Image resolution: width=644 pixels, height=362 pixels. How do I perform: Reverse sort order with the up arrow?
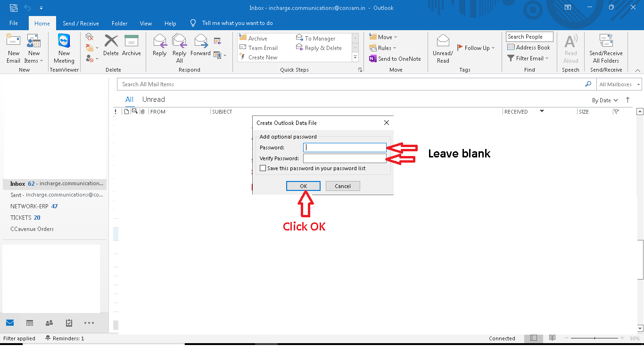627,100
